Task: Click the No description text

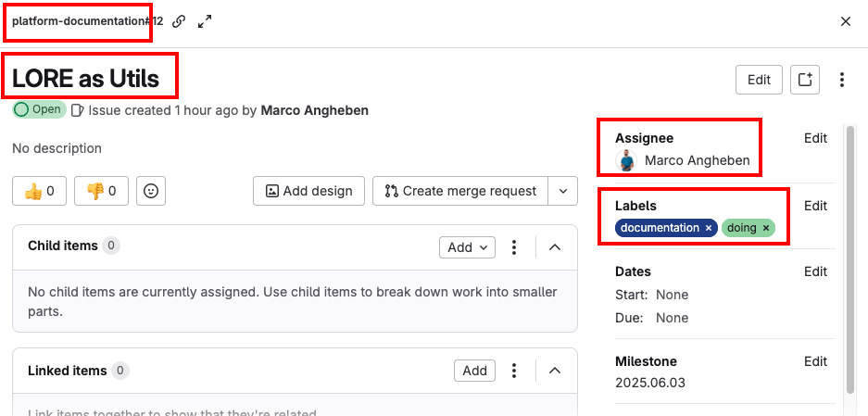Action: (x=57, y=148)
